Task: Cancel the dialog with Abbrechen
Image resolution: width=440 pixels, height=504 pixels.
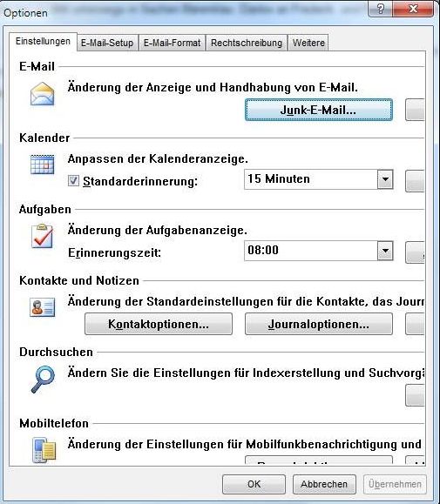Action: click(x=324, y=484)
